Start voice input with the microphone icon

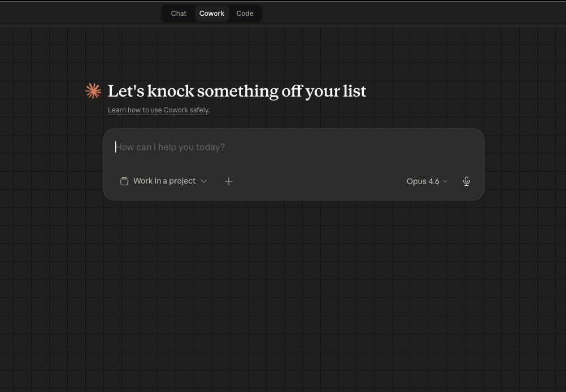pos(467,181)
